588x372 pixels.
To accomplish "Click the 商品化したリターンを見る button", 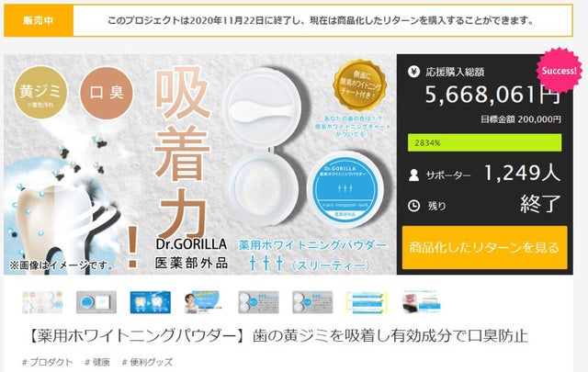I will point(484,247).
